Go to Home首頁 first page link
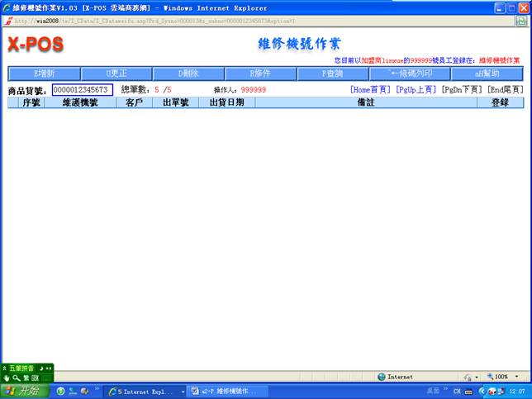 click(x=369, y=89)
